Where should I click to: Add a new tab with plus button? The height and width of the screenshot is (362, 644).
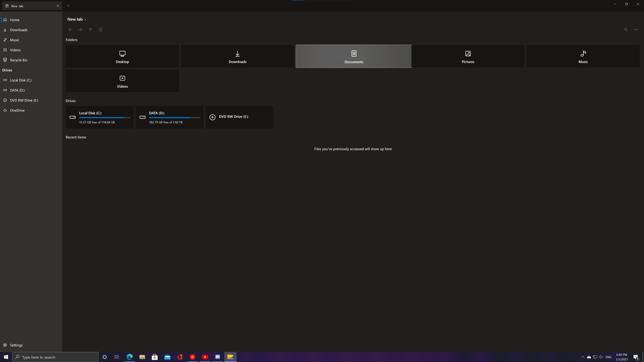[x=68, y=6]
